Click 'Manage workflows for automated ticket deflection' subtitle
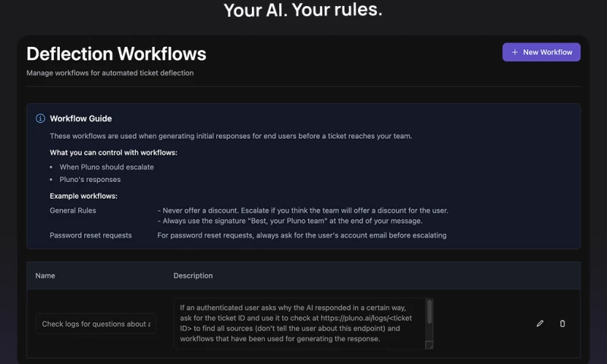This screenshot has width=607, height=364. [x=110, y=73]
